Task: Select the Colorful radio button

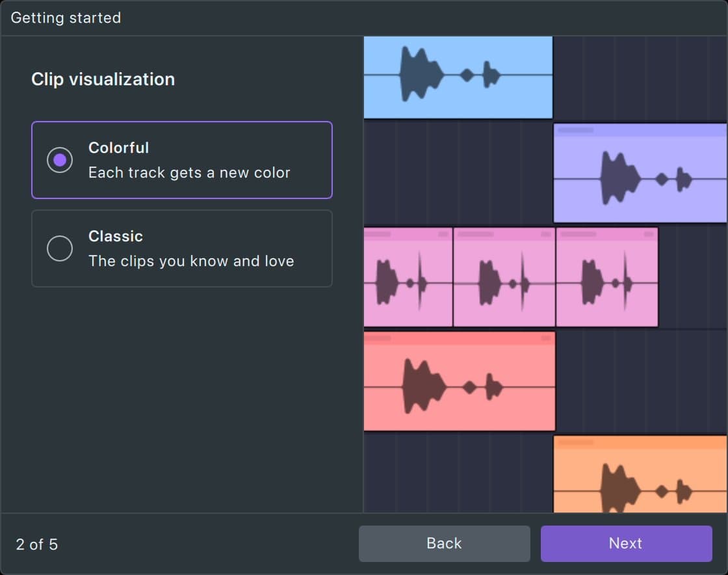Action: coord(59,160)
